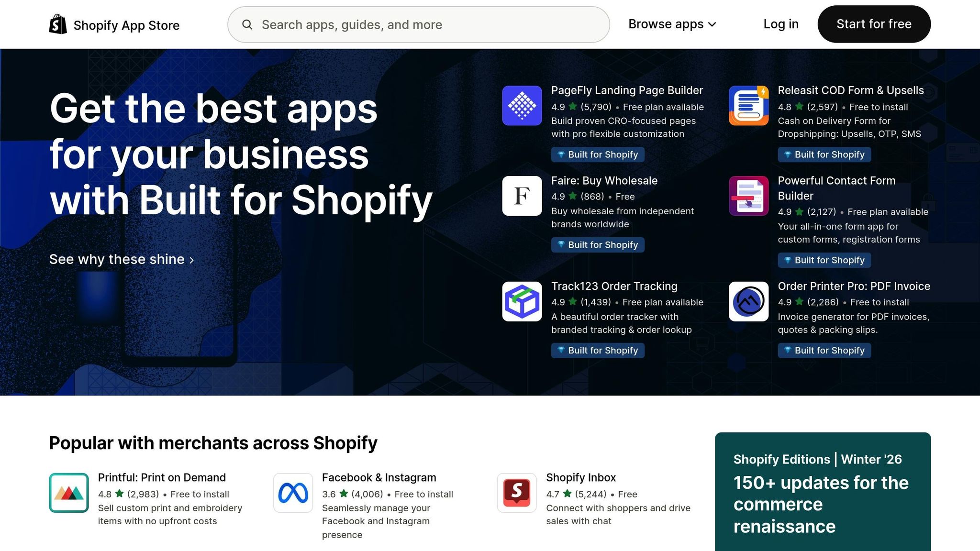This screenshot has width=980, height=551.
Task: Click the Log in menu item
Action: [781, 24]
